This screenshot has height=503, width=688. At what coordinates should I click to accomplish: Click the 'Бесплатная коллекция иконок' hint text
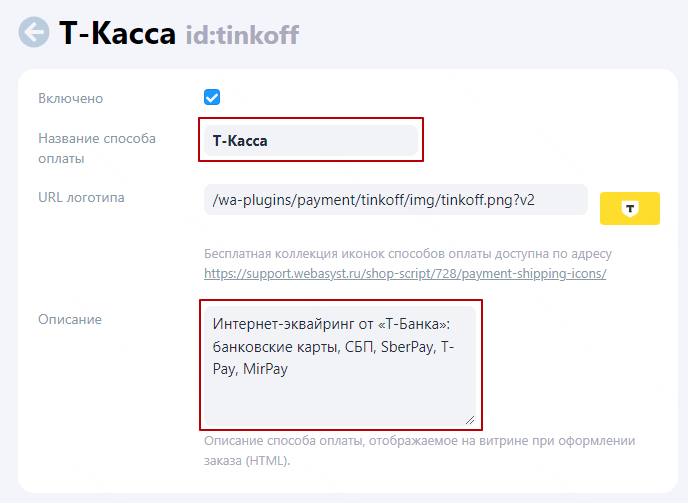[x=408, y=254]
